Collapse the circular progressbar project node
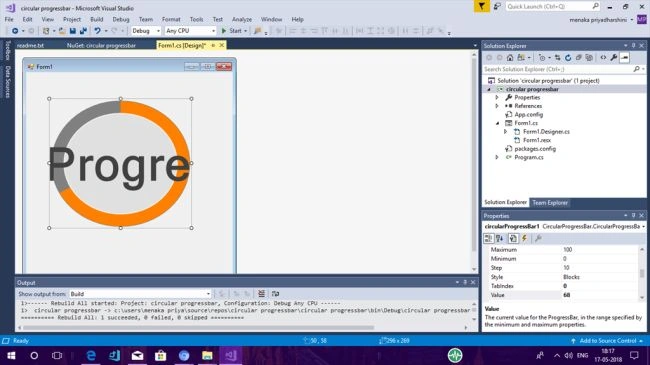This screenshot has width=650, height=365. (489, 89)
